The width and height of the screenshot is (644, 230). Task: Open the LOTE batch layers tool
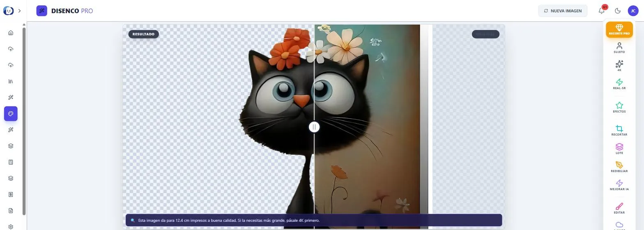coord(619,149)
